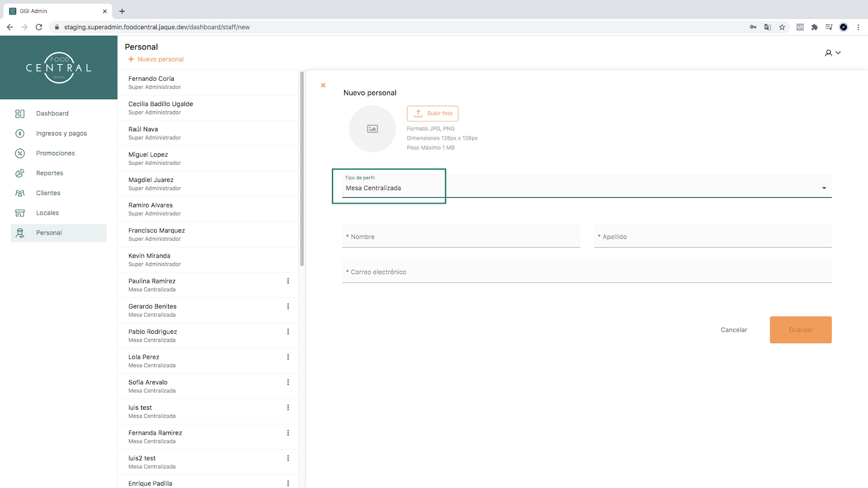Select Magdiel Juarez in staff list
The image size is (868, 488).
[208, 184]
